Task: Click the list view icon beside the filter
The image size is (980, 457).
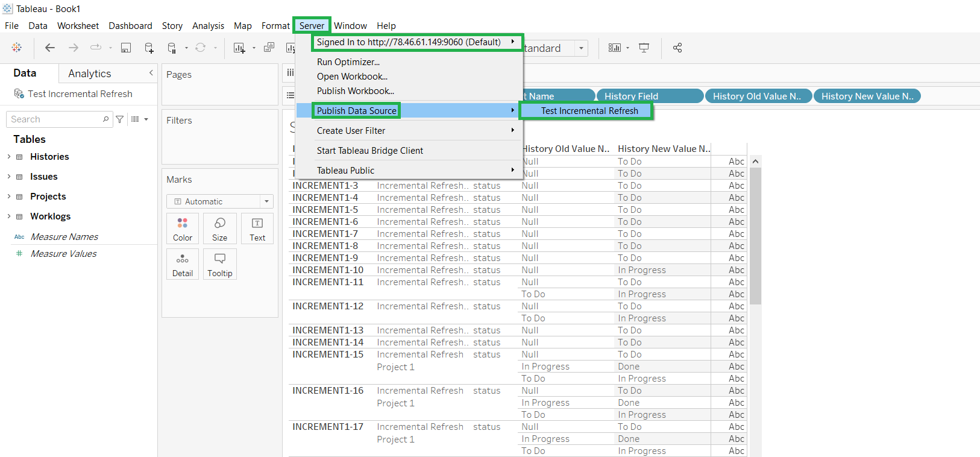Action: 135,119
